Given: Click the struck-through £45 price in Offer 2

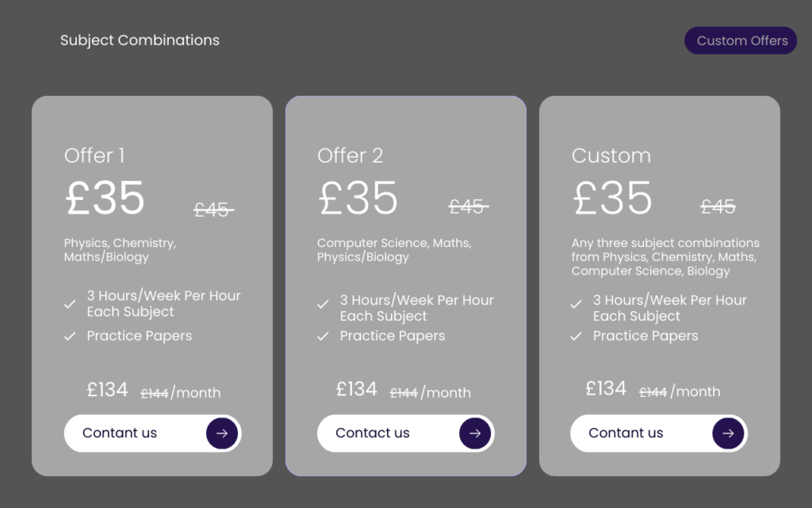Looking at the screenshot, I should [x=469, y=206].
